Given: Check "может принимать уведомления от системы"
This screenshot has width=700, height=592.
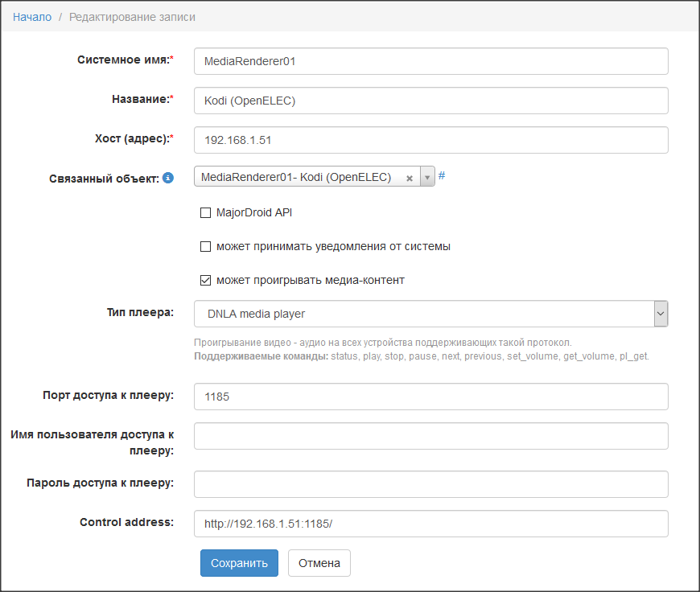Looking at the screenshot, I should (x=205, y=247).
